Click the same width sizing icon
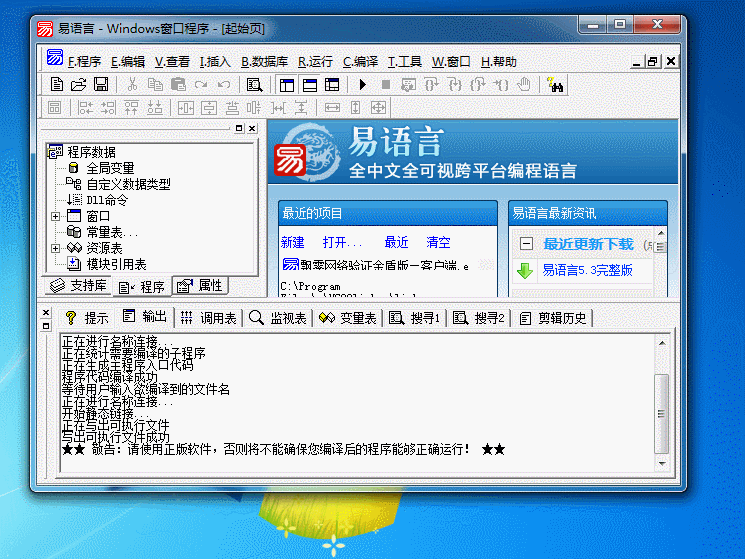745x559 pixels. click(x=332, y=108)
